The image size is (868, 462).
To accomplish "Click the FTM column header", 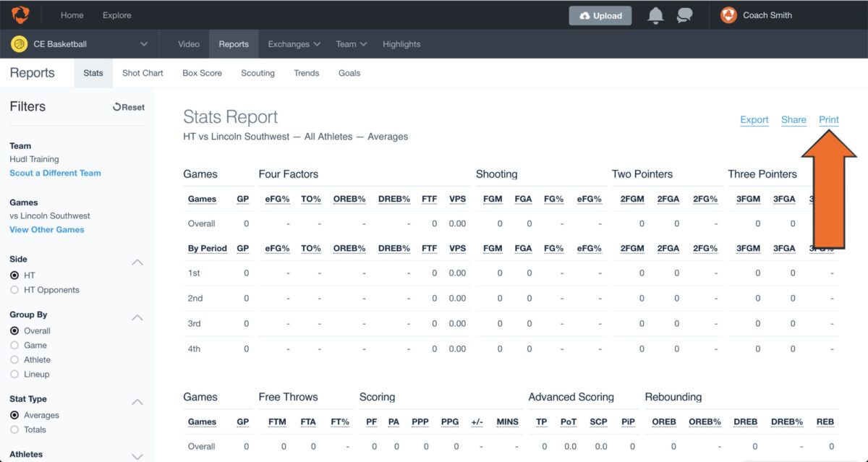I will (x=277, y=422).
